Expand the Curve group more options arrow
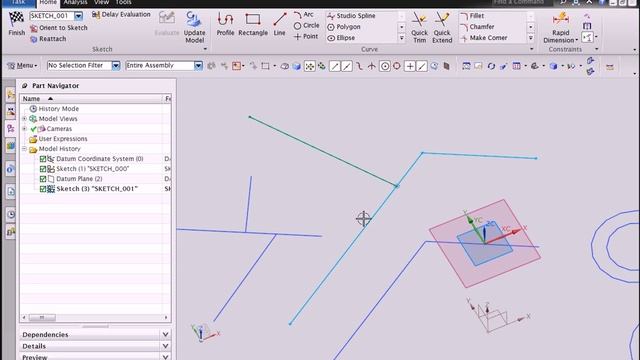The width and height of the screenshot is (640, 360). click(x=531, y=49)
